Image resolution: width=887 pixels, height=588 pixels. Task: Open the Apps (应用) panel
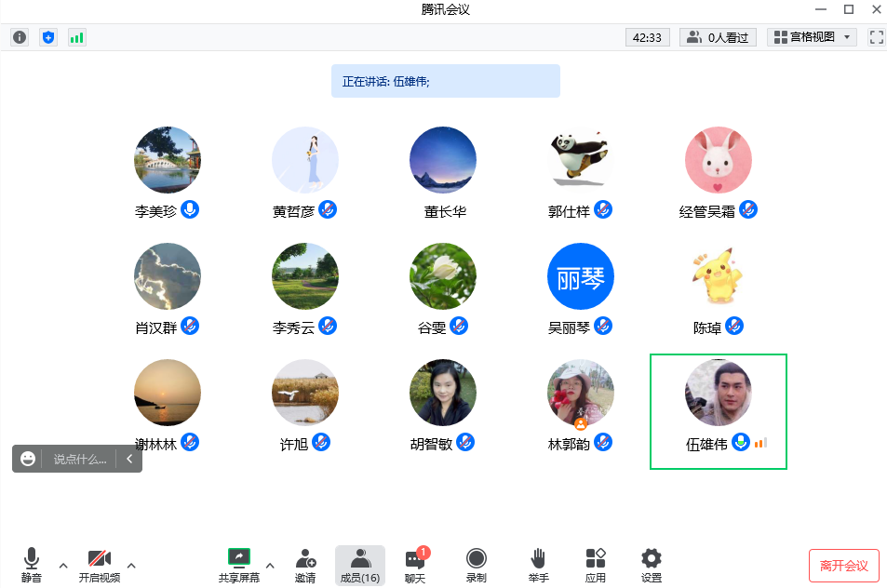click(596, 565)
